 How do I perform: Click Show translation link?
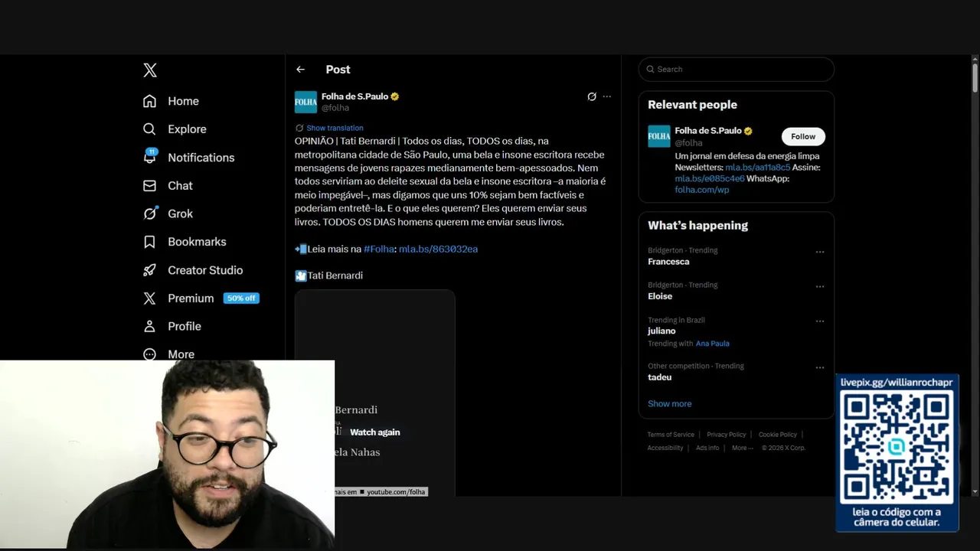point(335,128)
